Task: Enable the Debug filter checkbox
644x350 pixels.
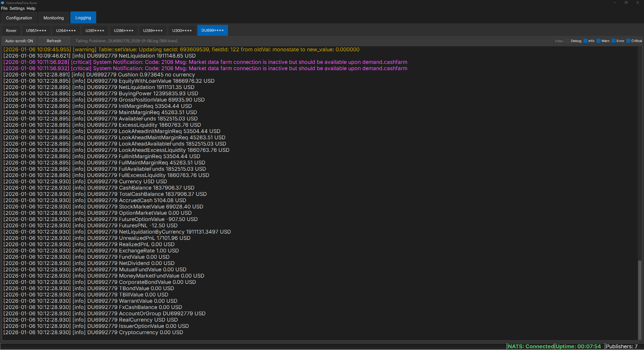Action: point(568,41)
